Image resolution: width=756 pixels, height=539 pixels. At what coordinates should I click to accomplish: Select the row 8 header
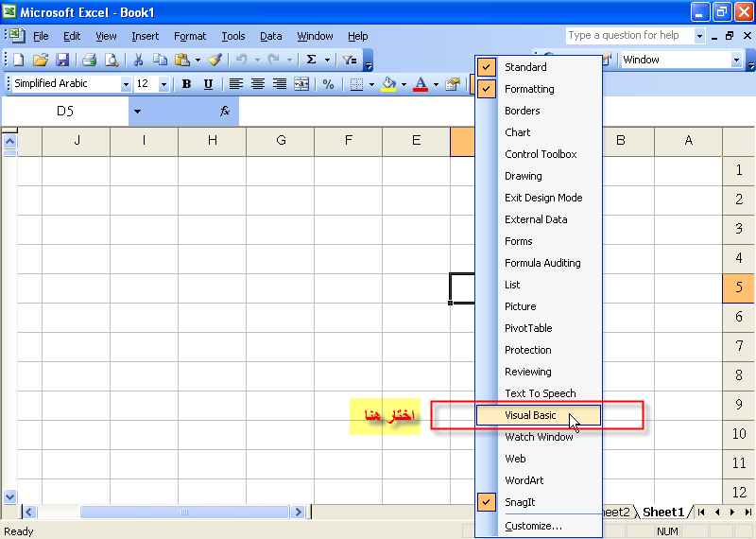coord(739,374)
